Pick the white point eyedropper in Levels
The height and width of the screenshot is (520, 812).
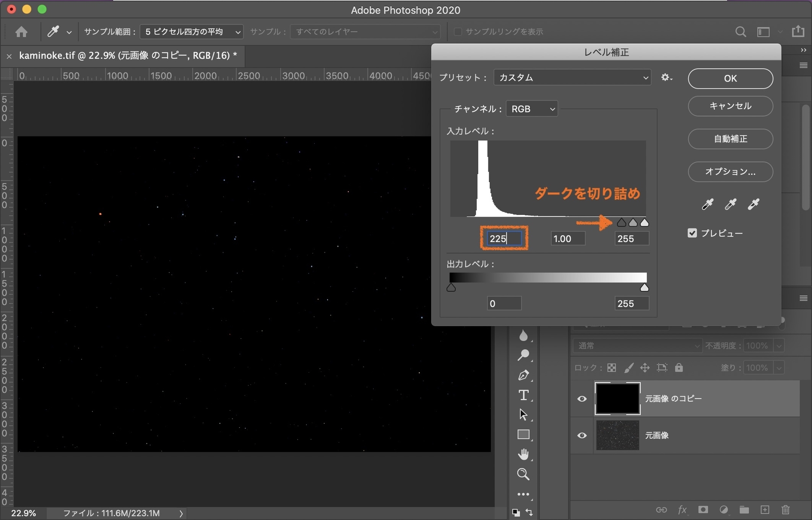(x=754, y=204)
